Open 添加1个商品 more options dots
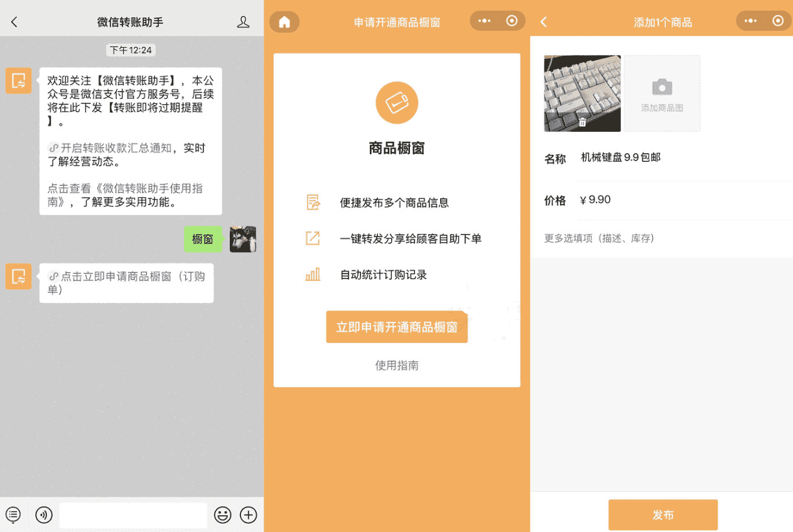 [x=751, y=21]
